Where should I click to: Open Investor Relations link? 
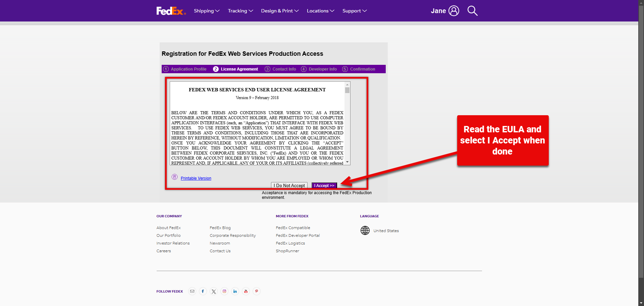[173, 243]
